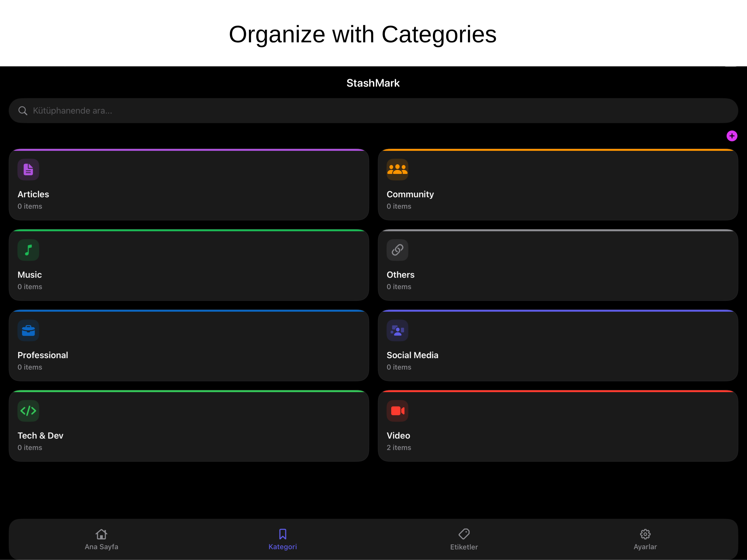Click the Others link icon

(397, 250)
